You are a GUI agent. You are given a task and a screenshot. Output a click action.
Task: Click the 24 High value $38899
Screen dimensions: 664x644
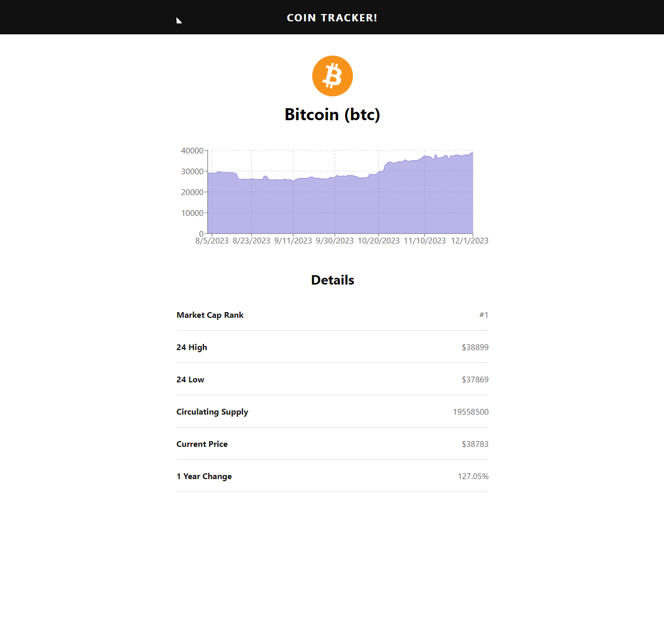coord(475,347)
